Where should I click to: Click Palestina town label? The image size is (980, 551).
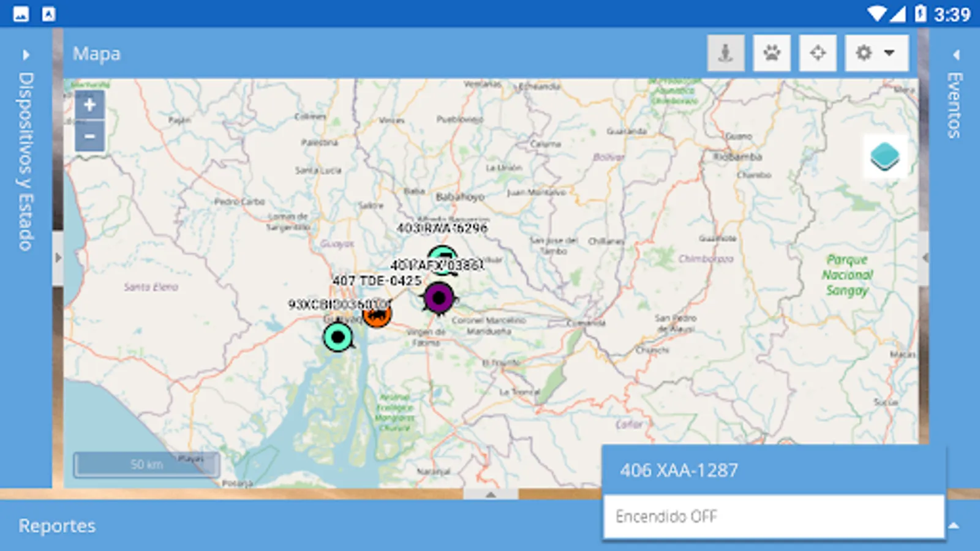(x=319, y=142)
